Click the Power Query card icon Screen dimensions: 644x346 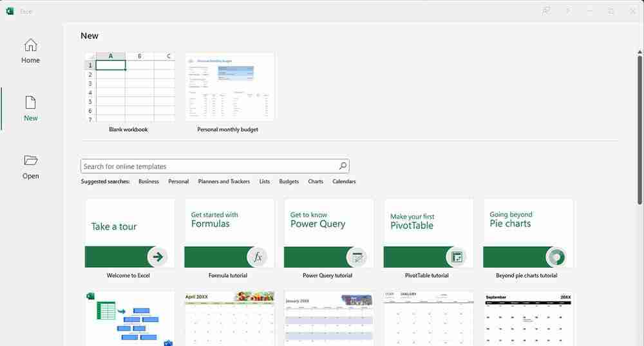coord(357,257)
